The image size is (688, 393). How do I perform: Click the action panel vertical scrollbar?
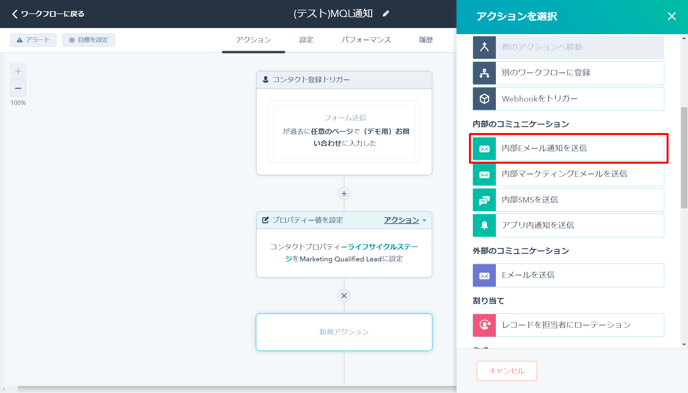pyautogui.click(x=684, y=157)
